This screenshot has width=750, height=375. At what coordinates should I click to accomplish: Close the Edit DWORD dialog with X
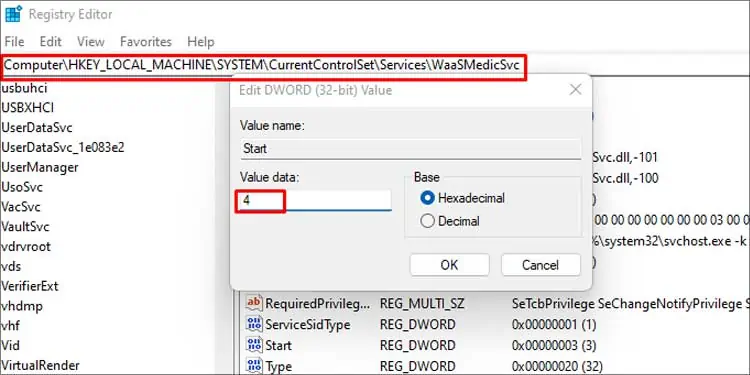pos(575,89)
